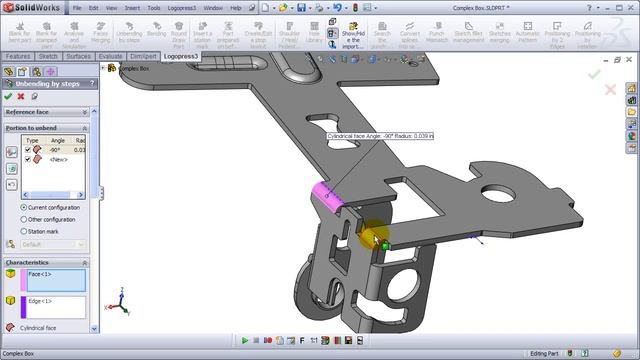Image resolution: width=640 pixels, height=360 pixels.
Task: Collapse the Portion to unbend section
Action: click(x=84, y=128)
